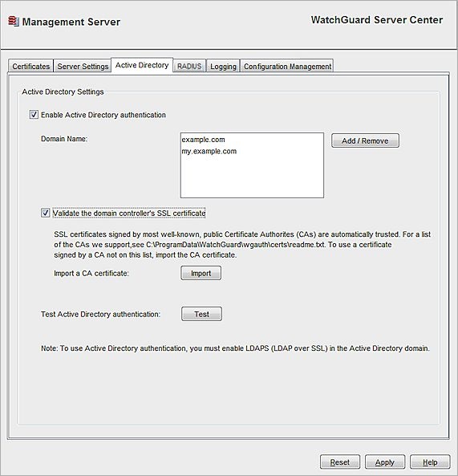Open the Certificates tab
458x476 pixels.
[x=31, y=66]
